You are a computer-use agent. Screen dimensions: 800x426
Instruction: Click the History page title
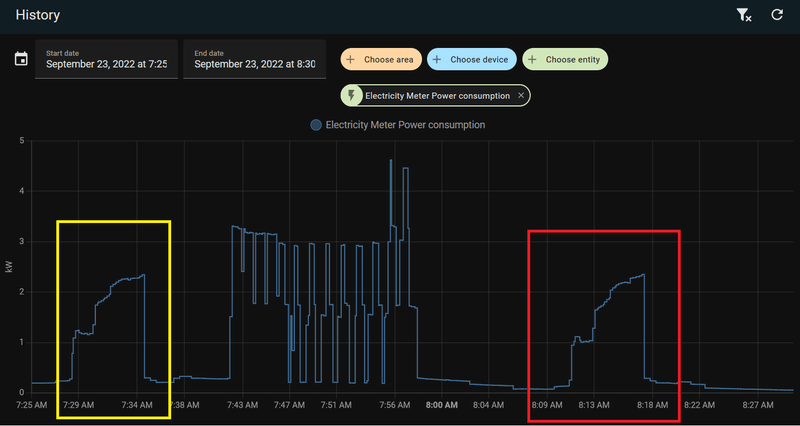[38, 15]
